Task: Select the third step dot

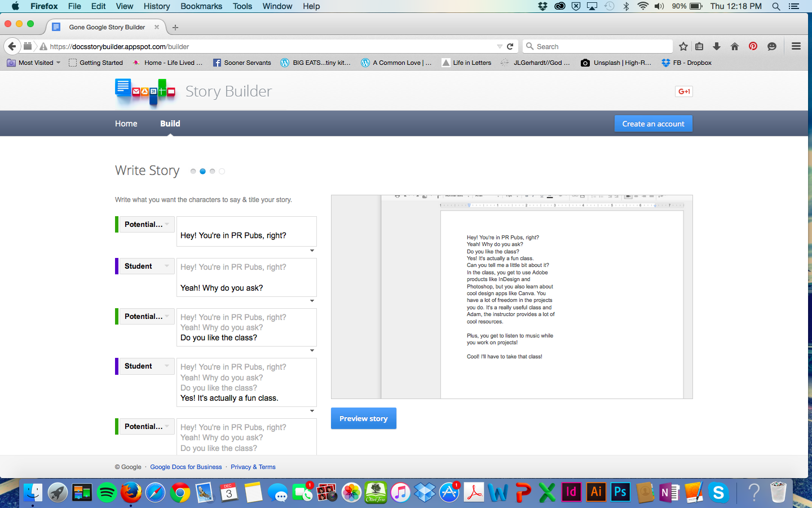Action: pos(212,171)
